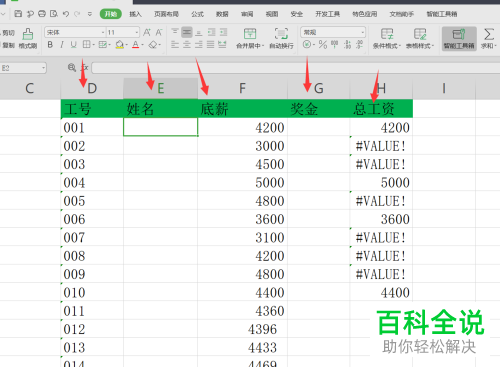Toggle vertical middle alignment

point(187,32)
